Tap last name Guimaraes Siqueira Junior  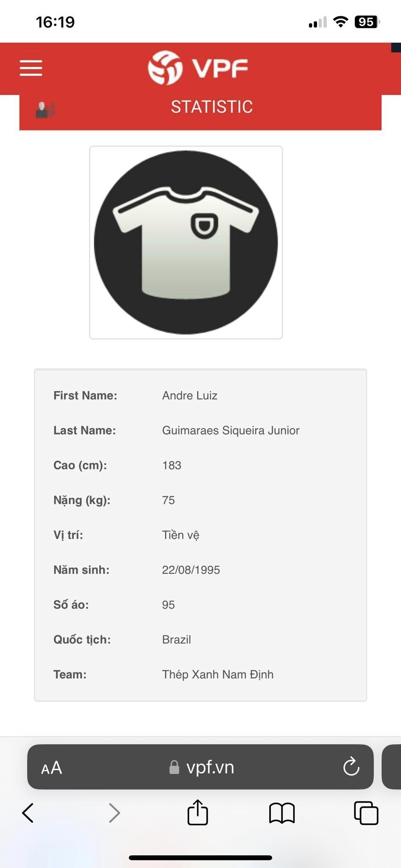pos(231,430)
